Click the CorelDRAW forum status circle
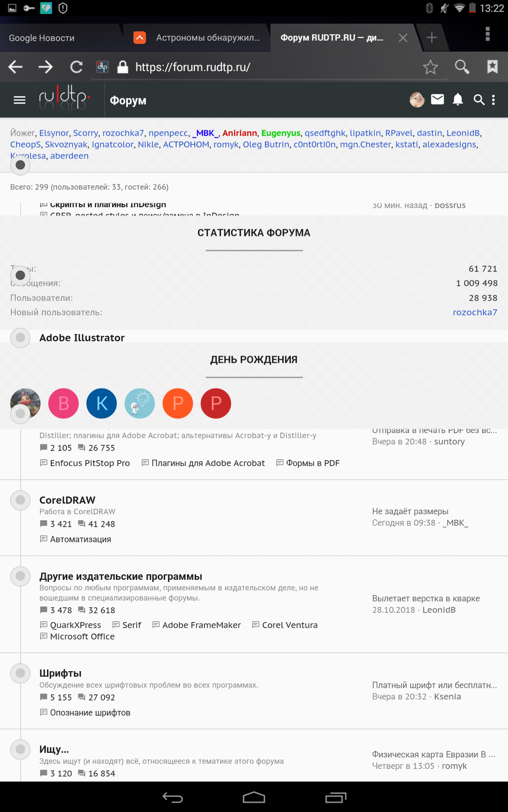508x812 pixels. click(20, 500)
